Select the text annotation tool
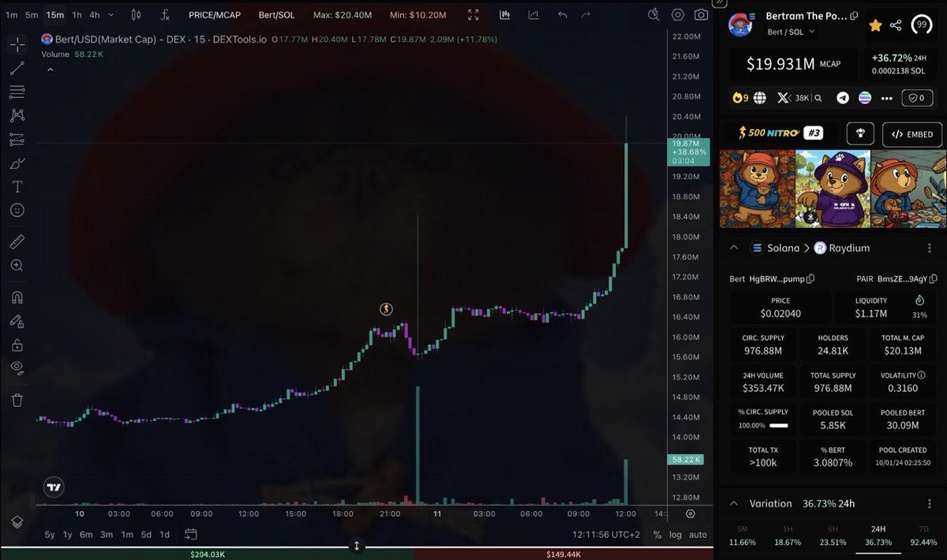The height and width of the screenshot is (560, 947). [17, 187]
